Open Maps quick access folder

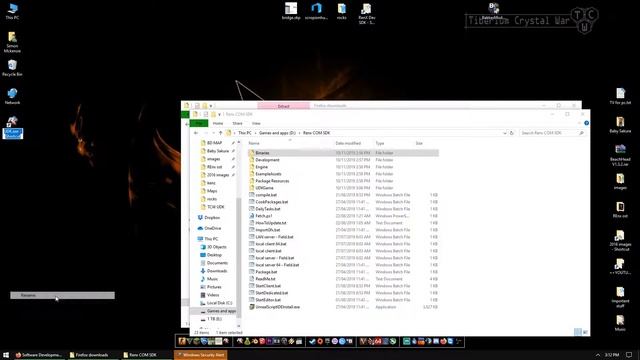209,191
